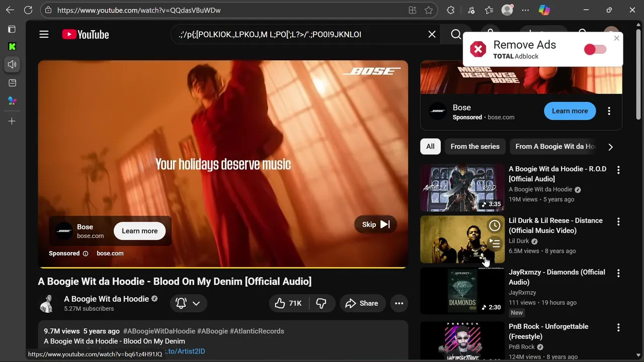Clear the search box text

(x=432, y=34)
